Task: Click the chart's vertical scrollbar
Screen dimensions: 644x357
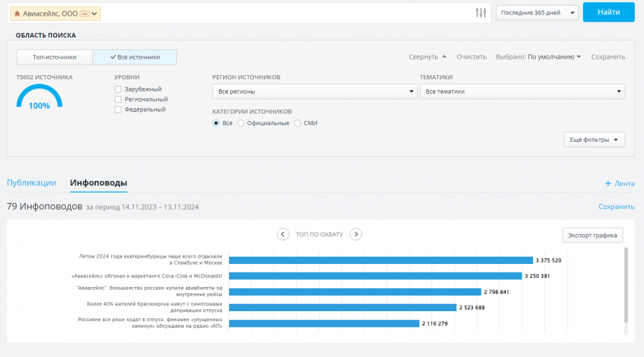Action: tap(626, 286)
